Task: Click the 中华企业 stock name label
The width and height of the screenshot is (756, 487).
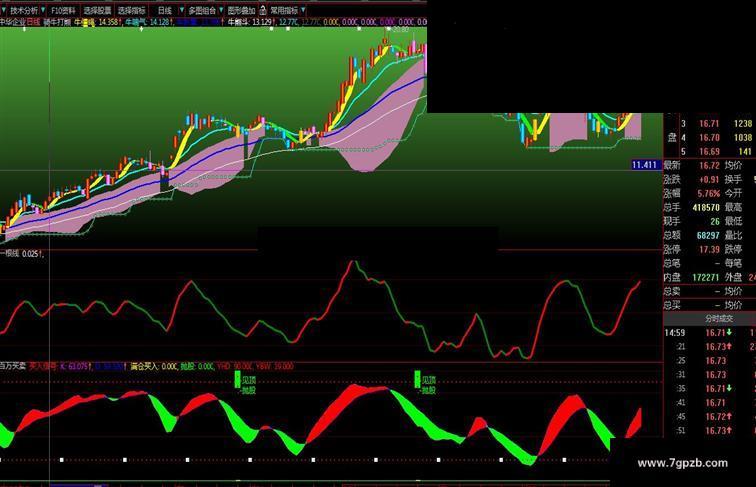Action: (x=13, y=22)
